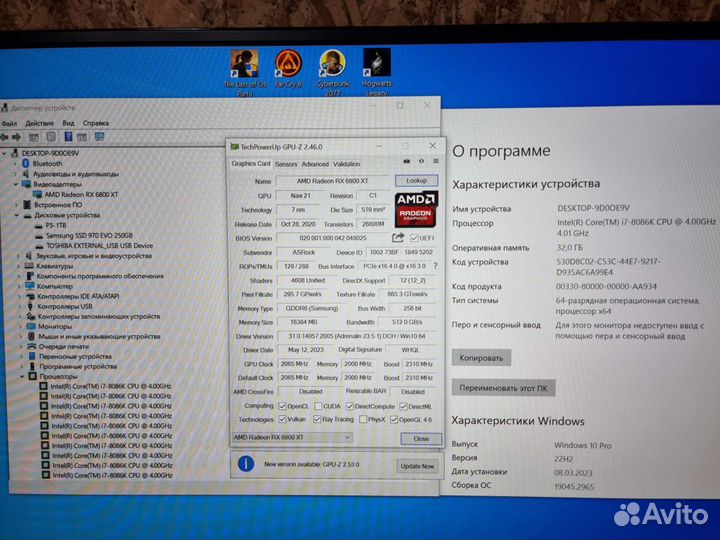Toggle OpenGL 4.6 checkbox
The image size is (720, 540).
click(x=394, y=419)
